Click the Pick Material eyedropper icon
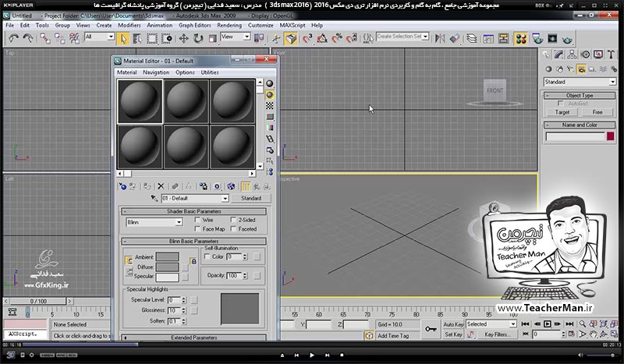624x364 pixels. point(154,198)
